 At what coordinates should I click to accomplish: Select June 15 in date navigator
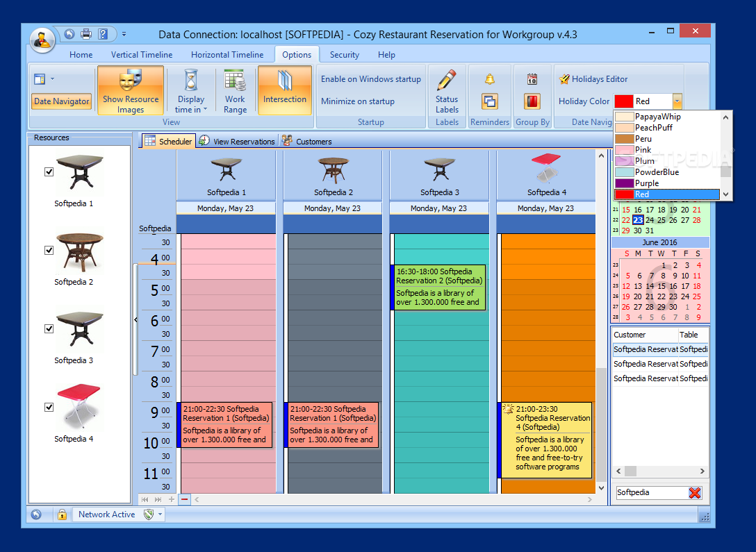[661, 286]
